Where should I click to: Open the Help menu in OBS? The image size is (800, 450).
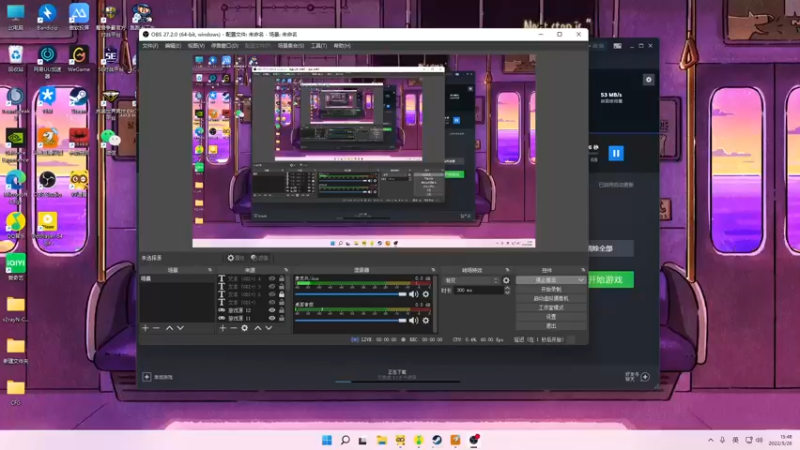tap(342, 46)
